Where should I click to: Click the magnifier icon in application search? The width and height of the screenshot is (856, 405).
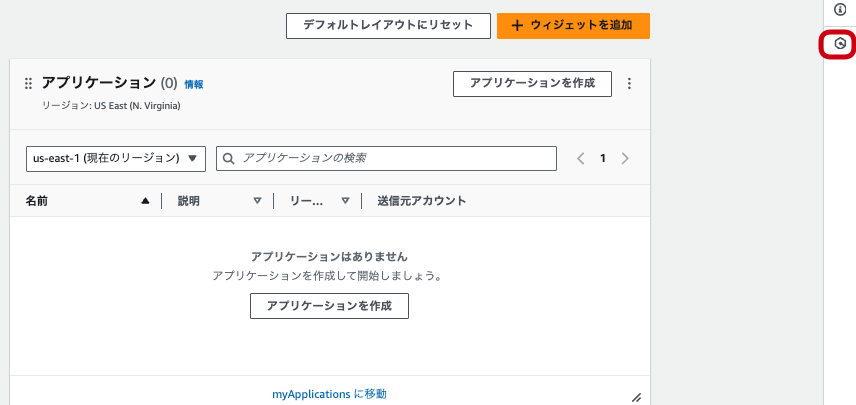(229, 158)
